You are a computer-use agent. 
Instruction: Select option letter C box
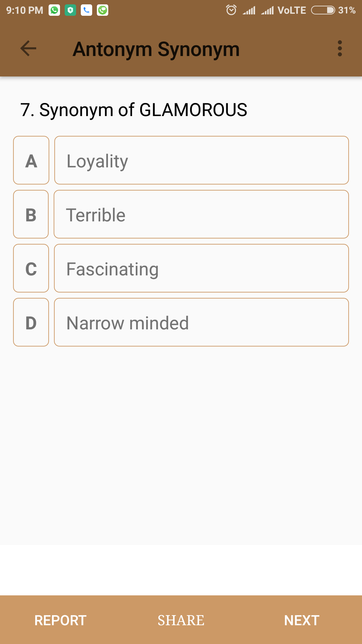coord(31,268)
